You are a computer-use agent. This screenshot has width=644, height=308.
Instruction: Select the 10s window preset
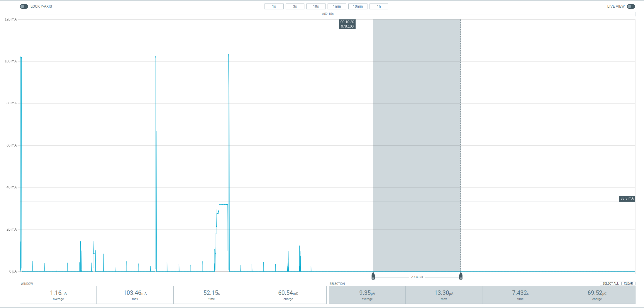coord(316,6)
